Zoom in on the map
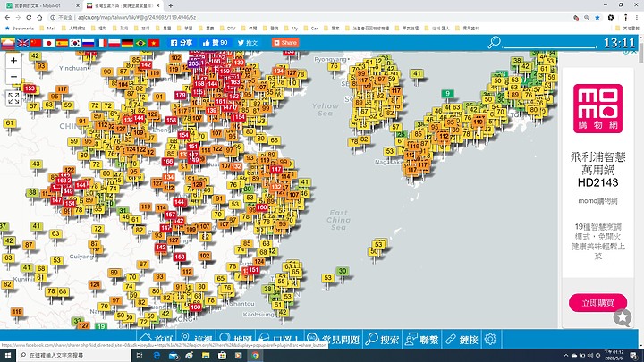This screenshot has width=644, height=362. 13,61
